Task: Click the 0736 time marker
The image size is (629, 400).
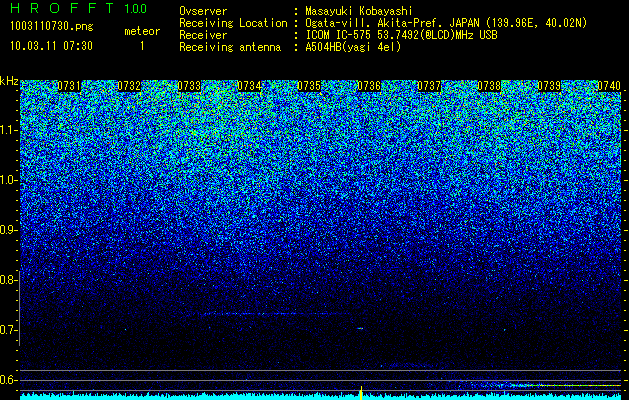Action: (x=369, y=86)
